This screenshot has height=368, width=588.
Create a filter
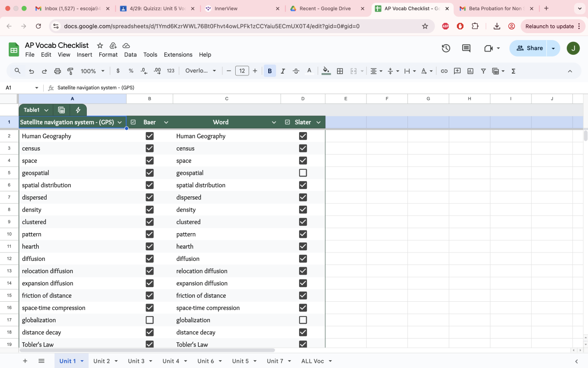(483, 71)
